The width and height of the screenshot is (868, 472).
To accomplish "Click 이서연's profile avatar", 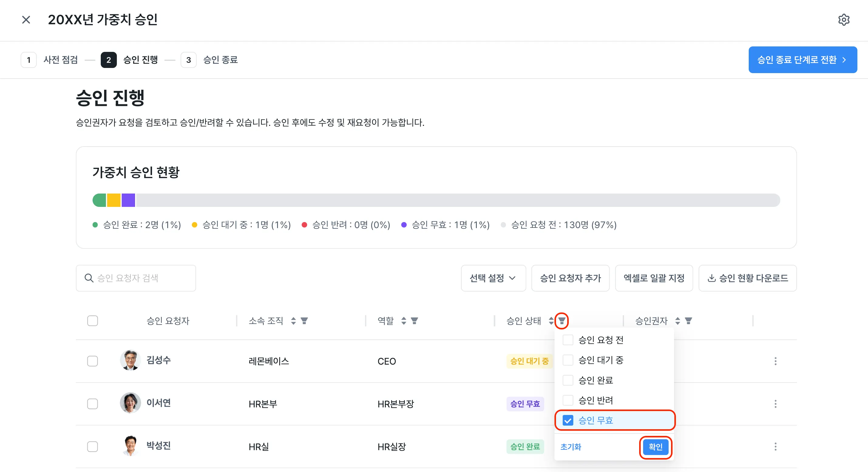I will (x=131, y=403).
